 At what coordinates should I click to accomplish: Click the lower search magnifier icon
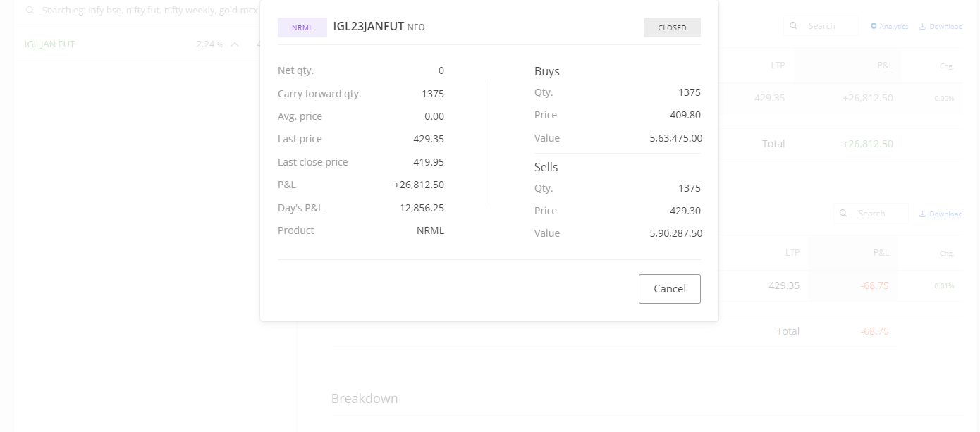tap(844, 214)
